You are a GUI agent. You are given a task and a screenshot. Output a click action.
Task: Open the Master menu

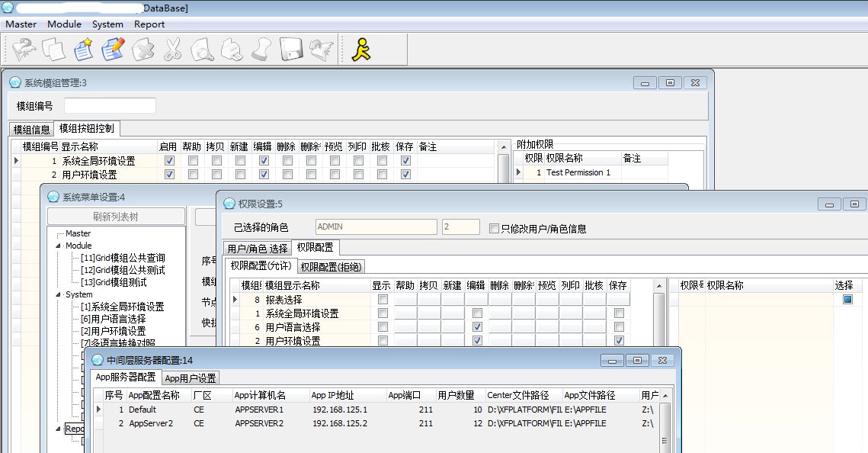pyautogui.click(x=21, y=24)
